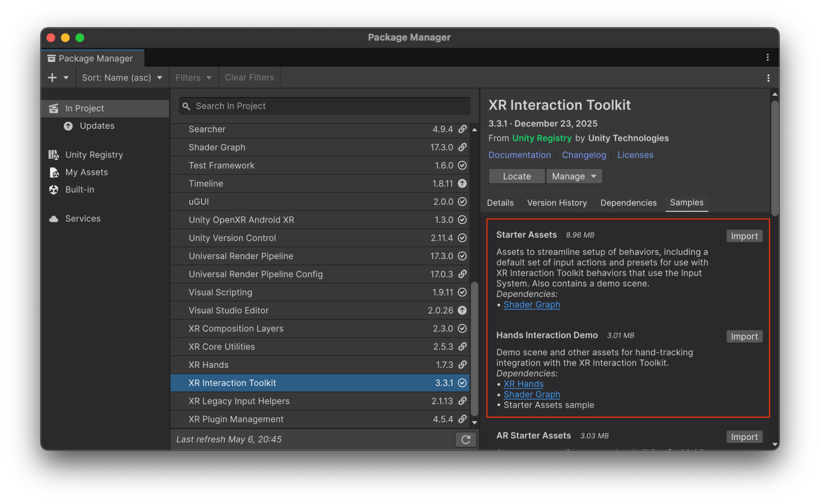The height and width of the screenshot is (504, 820).
Task: Click the package list scroll up arrow
Action: pos(474,130)
